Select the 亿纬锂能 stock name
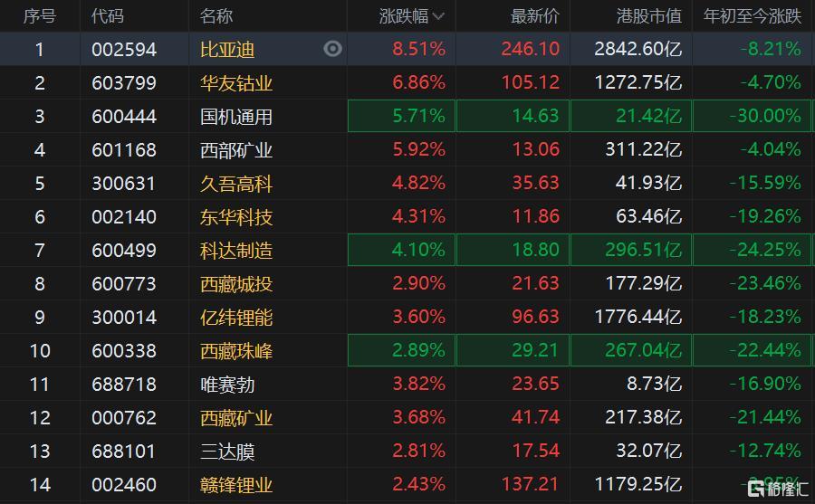This screenshot has width=815, height=504. 236,318
